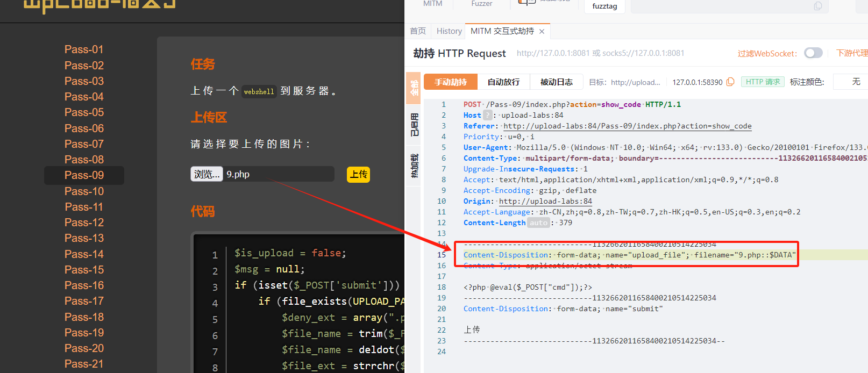Open Pass-07 in the sidebar

pyautogui.click(x=84, y=144)
